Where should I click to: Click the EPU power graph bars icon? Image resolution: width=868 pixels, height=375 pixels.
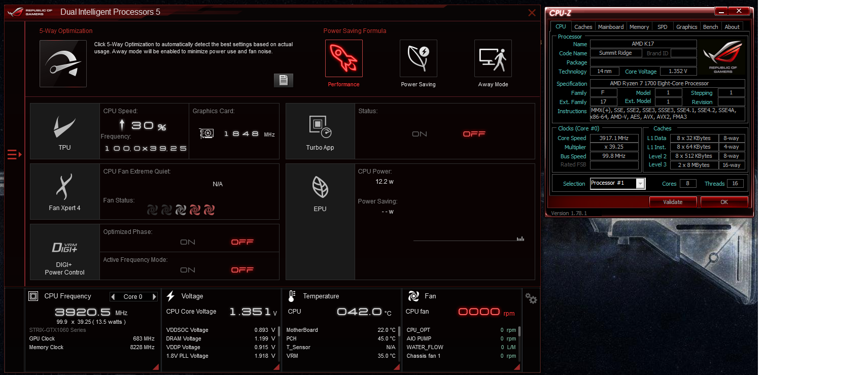point(520,238)
